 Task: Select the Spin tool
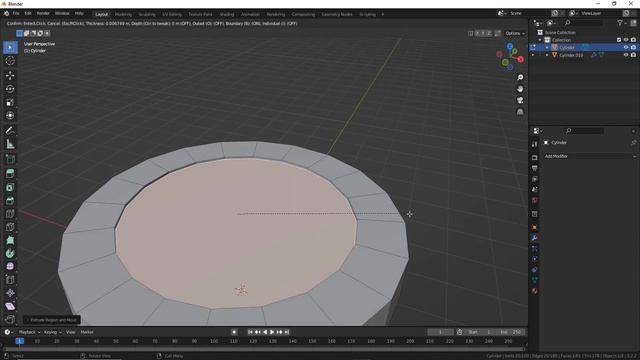click(10, 253)
